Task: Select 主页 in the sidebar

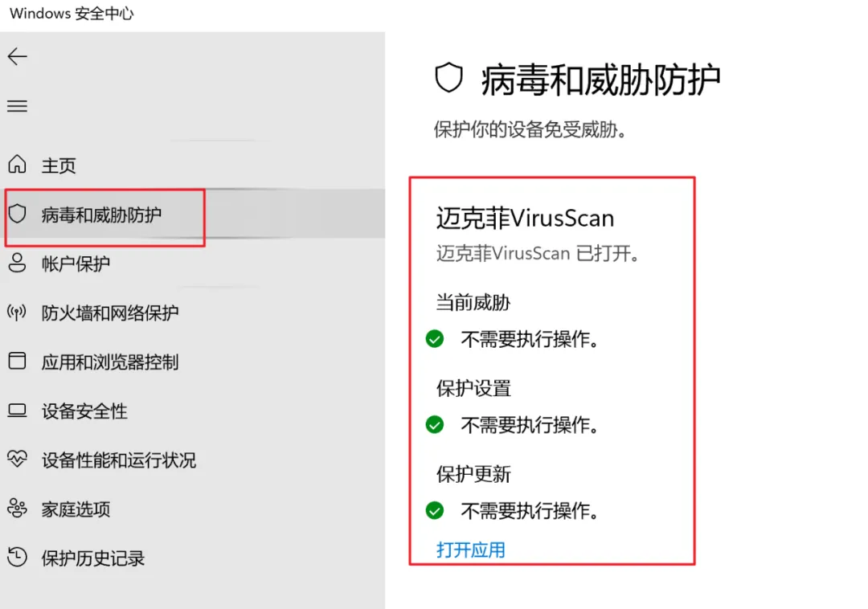Action: point(58,166)
